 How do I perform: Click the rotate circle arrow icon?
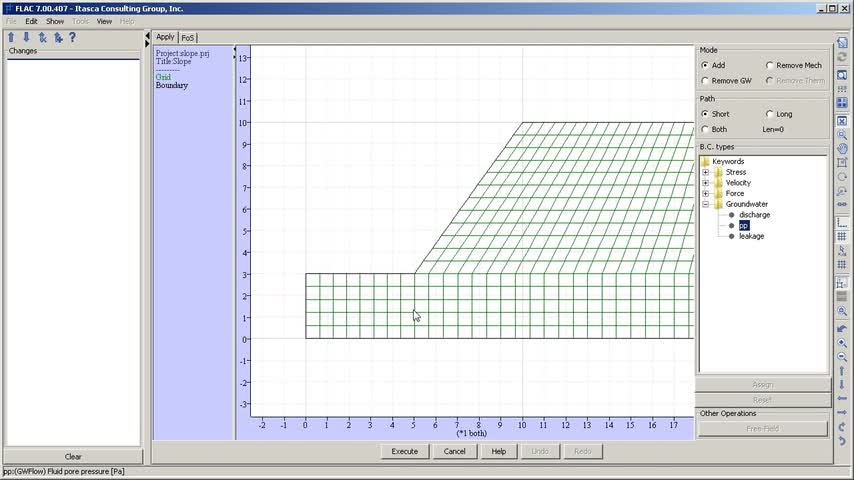click(x=842, y=177)
